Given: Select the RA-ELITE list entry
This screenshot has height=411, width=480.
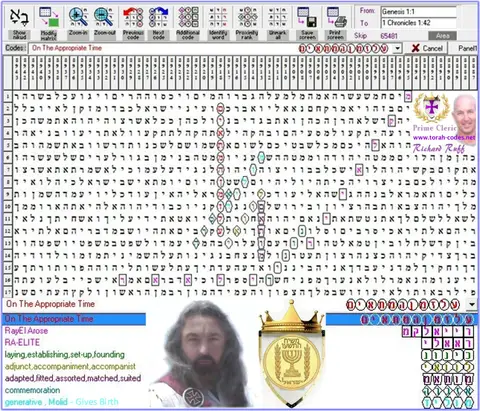Looking at the screenshot, I should coord(22,343).
